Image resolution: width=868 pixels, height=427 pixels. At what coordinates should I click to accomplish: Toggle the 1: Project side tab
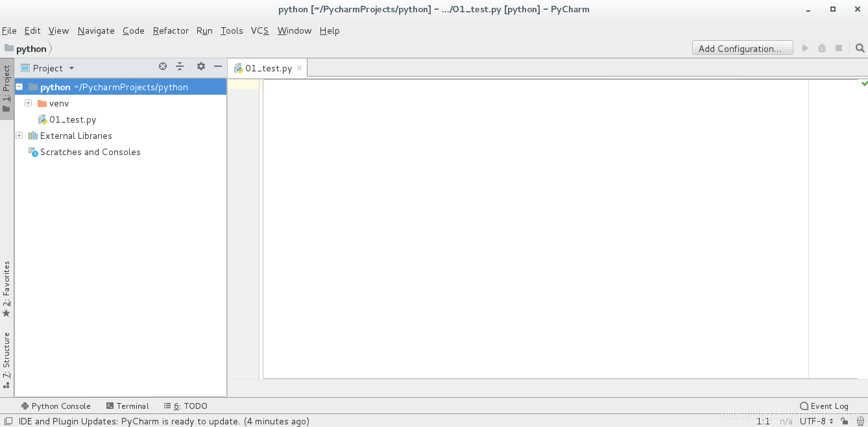click(6, 89)
